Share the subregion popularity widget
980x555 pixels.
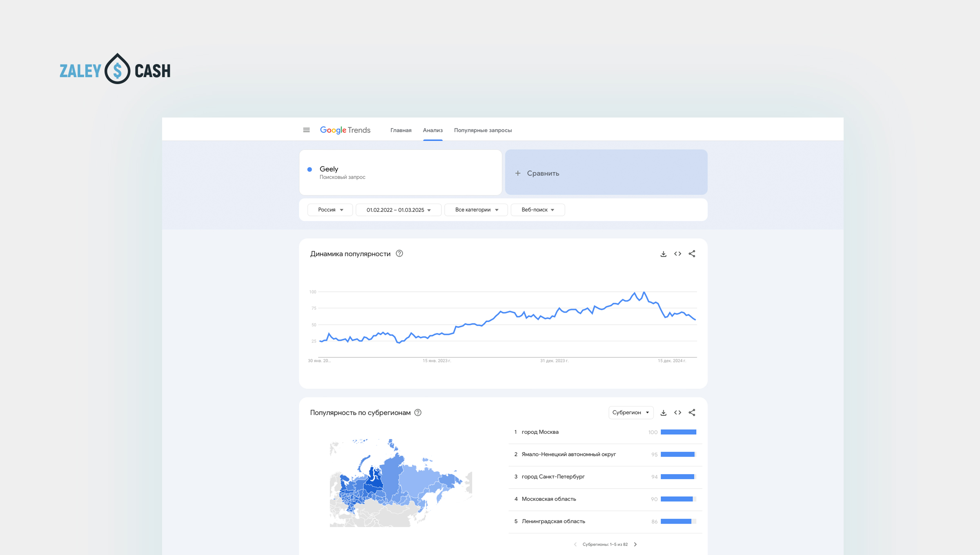click(x=692, y=413)
